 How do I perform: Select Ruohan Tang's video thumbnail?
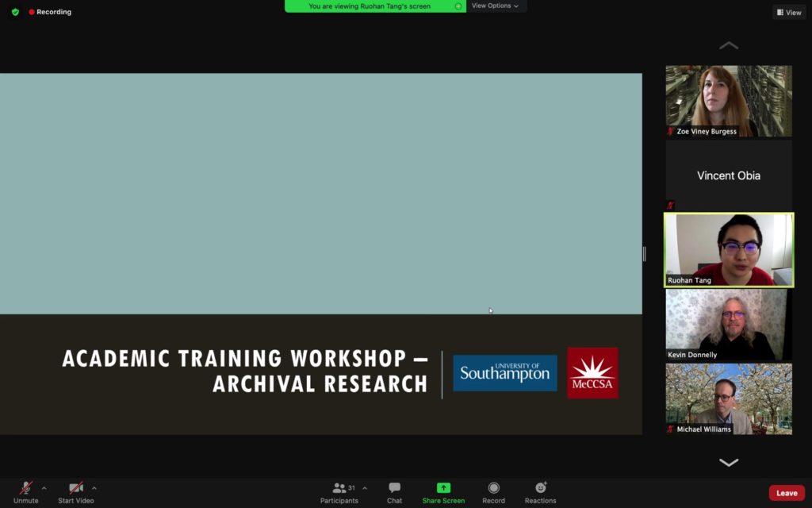pos(728,250)
